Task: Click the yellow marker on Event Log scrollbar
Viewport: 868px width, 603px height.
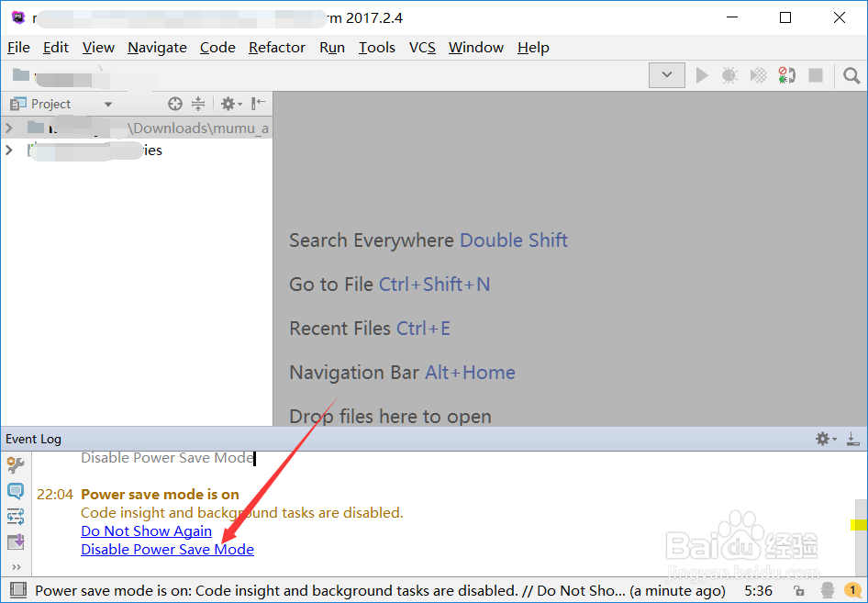Action: [x=859, y=524]
